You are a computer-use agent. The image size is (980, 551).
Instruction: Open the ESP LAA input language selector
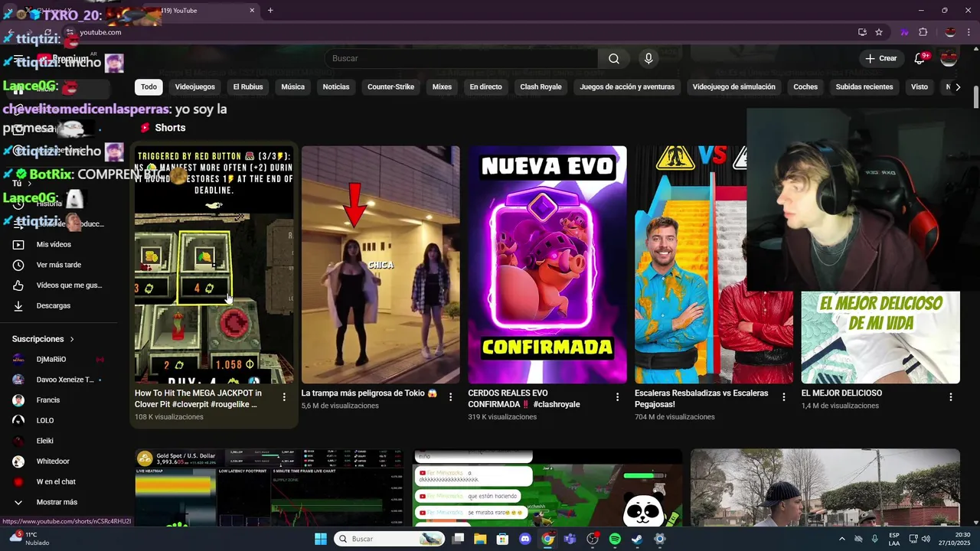click(894, 539)
